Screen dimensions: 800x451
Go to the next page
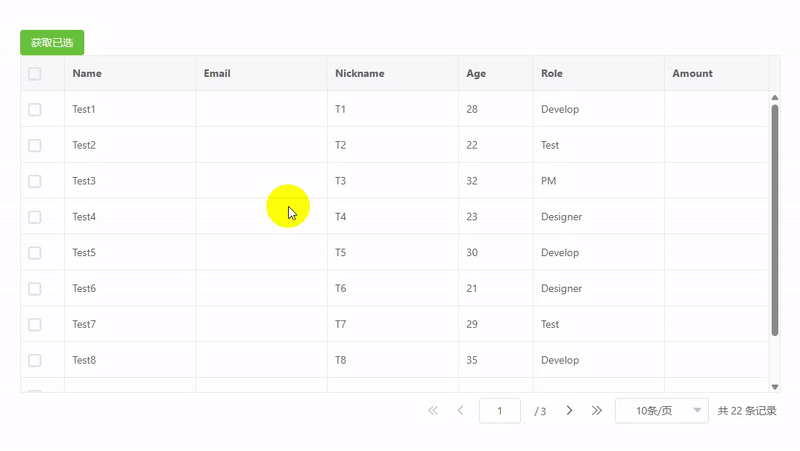[x=569, y=411]
